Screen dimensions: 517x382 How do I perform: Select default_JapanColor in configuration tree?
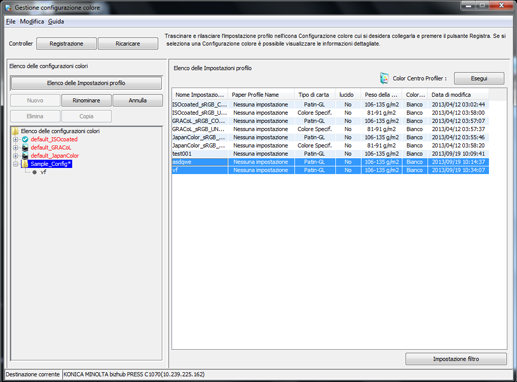coord(55,156)
